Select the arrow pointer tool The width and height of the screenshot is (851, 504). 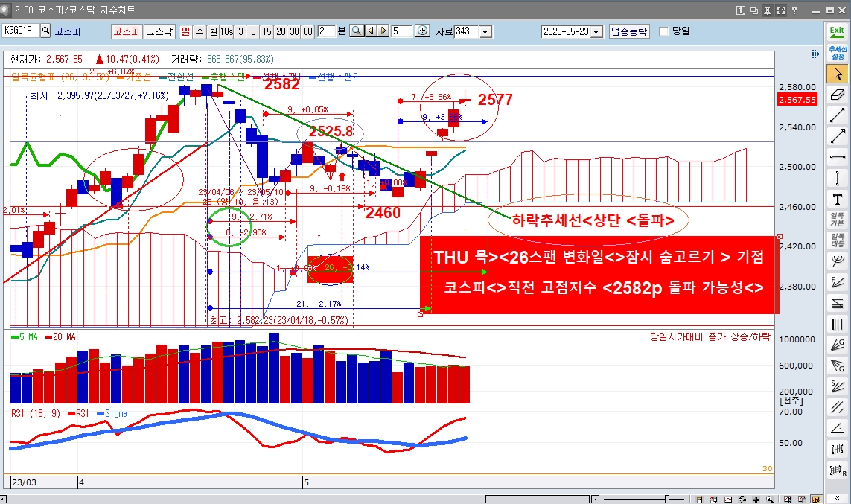[x=837, y=74]
